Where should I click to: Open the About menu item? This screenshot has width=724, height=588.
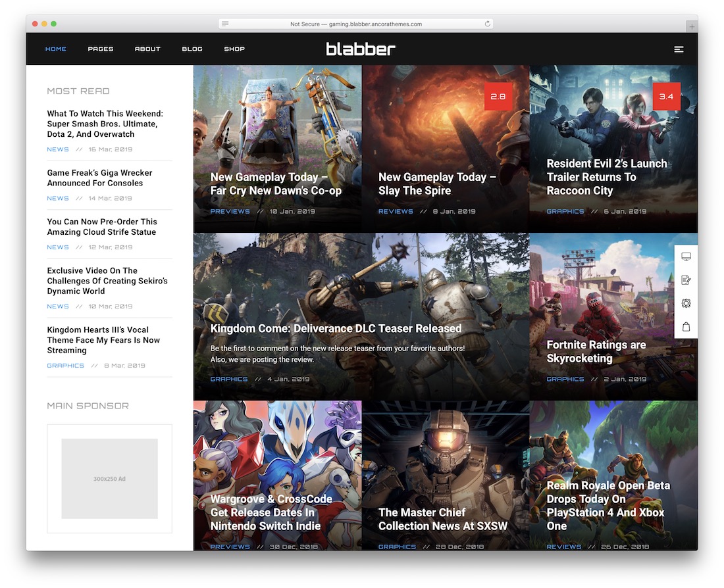coord(147,49)
